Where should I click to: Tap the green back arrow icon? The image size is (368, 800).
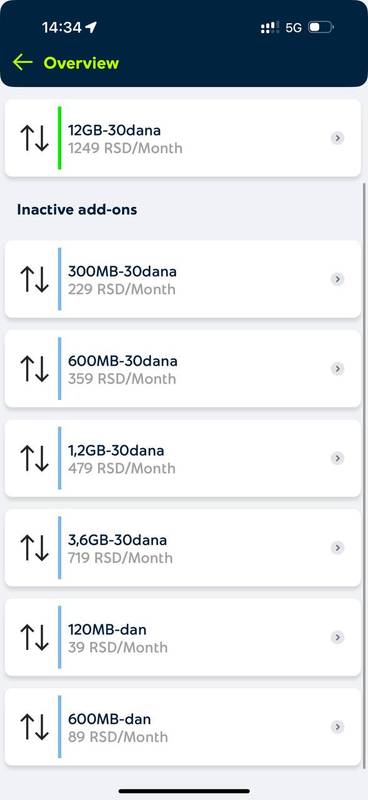tap(22, 63)
